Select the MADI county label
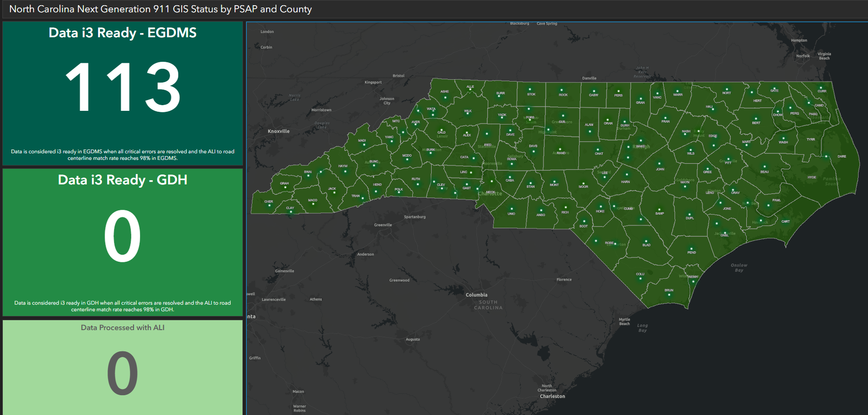The height and width of the screenshot is (415, 868). [362, 140]
